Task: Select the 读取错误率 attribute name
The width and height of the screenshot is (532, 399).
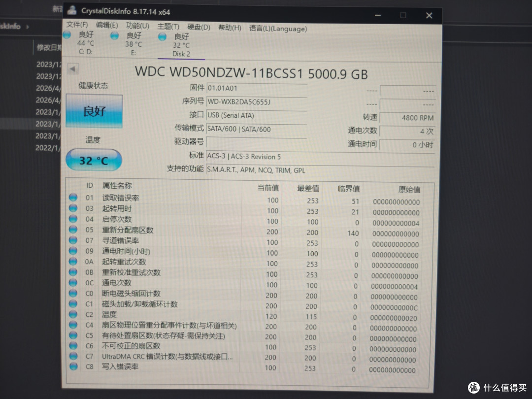Action: click(x=121, y=198)
